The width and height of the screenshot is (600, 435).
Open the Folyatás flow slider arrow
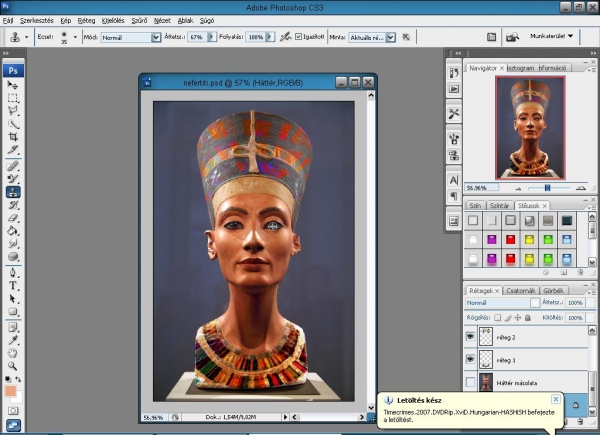point(270,37)
